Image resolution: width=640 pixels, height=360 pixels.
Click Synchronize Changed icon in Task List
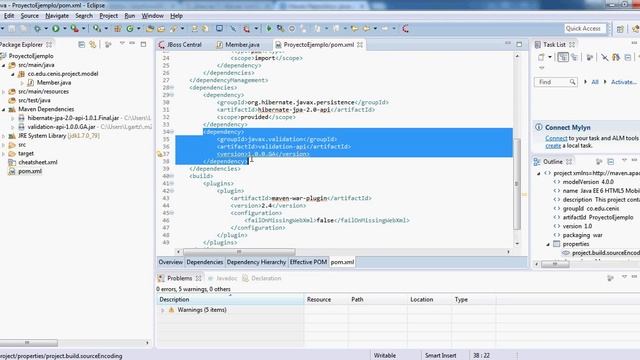pos(616,57)
